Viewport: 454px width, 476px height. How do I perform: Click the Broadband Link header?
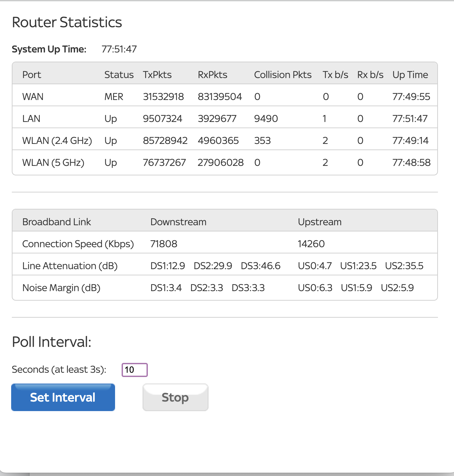tap(56, 222)
